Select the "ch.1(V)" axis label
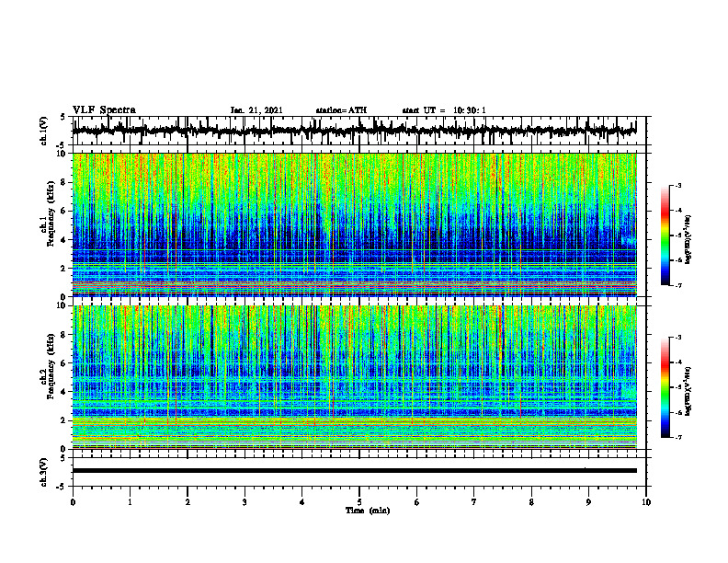Image resolution: width=728 pixels, height=563 pixels. (x=44, y=131)
